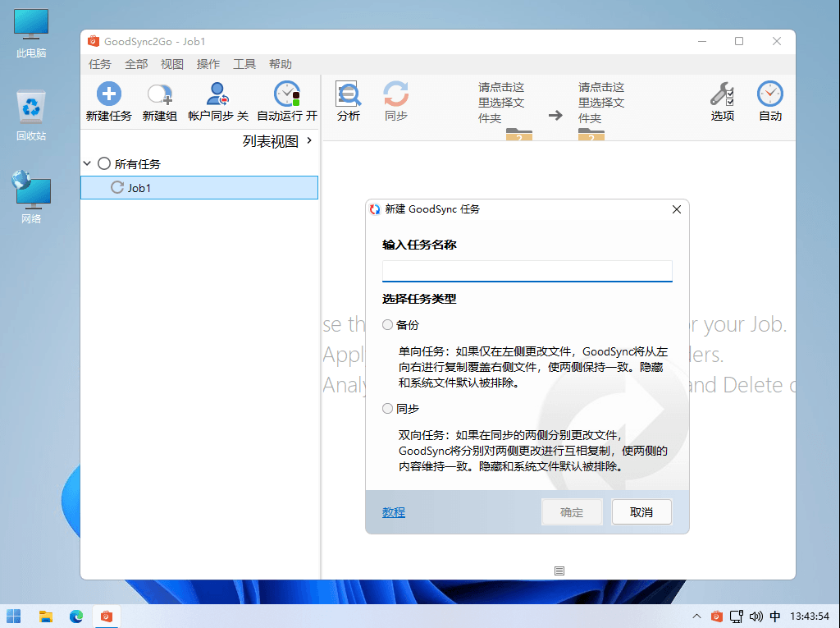Select the Job1 row in task list
The height and width of the screenshot is (628, 840).
coord(199,188)
